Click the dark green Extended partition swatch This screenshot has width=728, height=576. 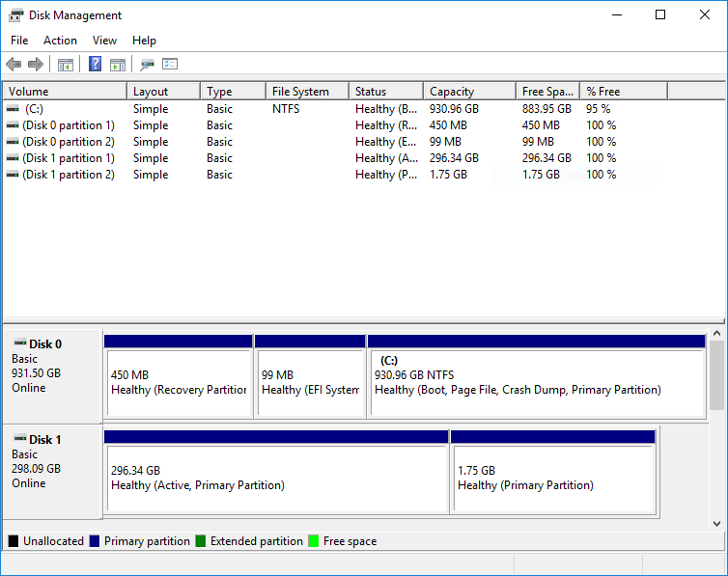[x=201, y=540]
